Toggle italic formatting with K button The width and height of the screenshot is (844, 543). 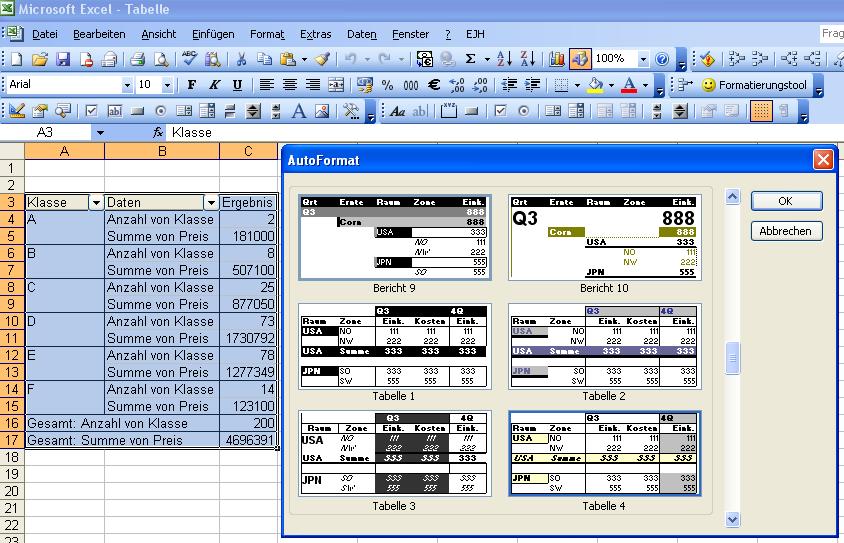point(214,86)
